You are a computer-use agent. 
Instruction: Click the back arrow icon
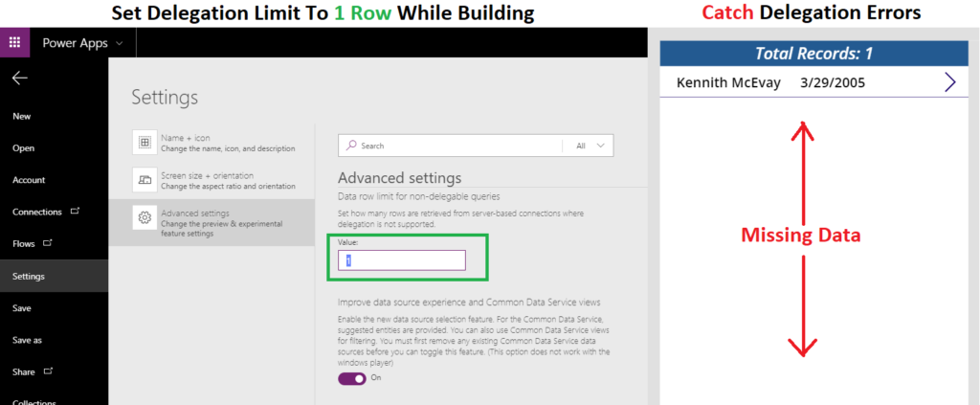point(20,78)
